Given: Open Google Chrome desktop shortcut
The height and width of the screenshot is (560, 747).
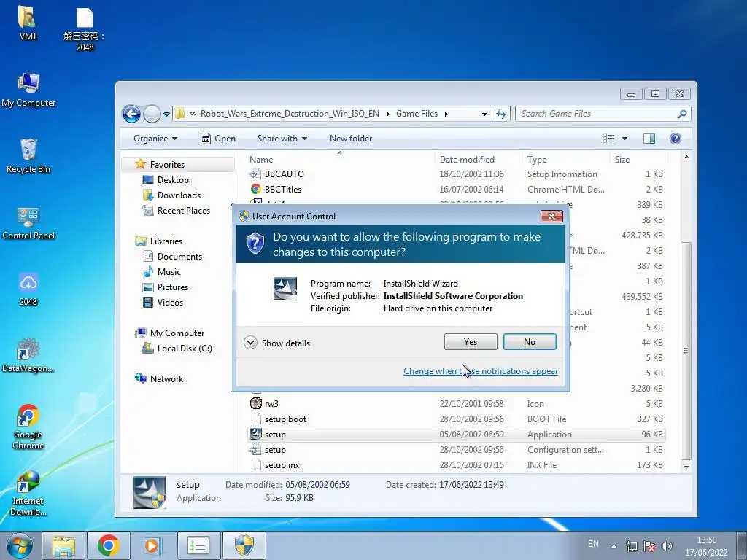Looking at the screenshot, I should pos(28,427).
